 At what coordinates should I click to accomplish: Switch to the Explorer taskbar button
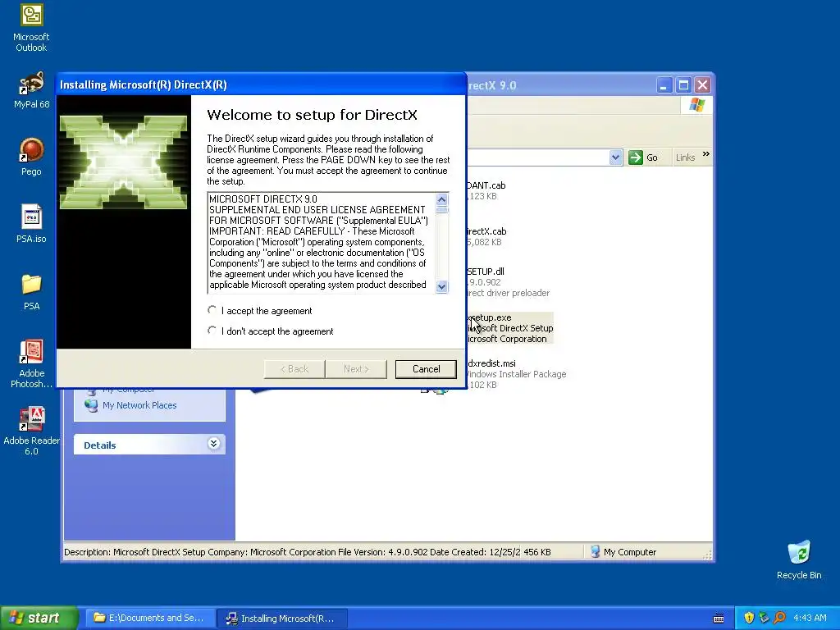[x=149, y=619]
